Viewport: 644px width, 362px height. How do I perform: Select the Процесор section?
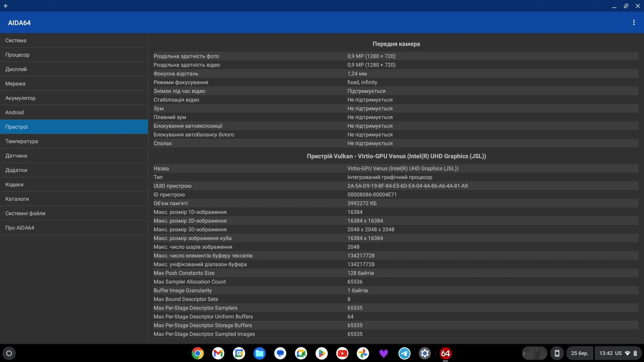click(74, 55)
